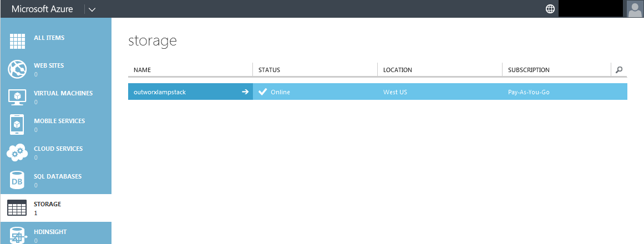This screenshot has width=644, height=244.
Task: Select the Pay-As-You-Go subscription cell
Action: click(x=529, y=92)
